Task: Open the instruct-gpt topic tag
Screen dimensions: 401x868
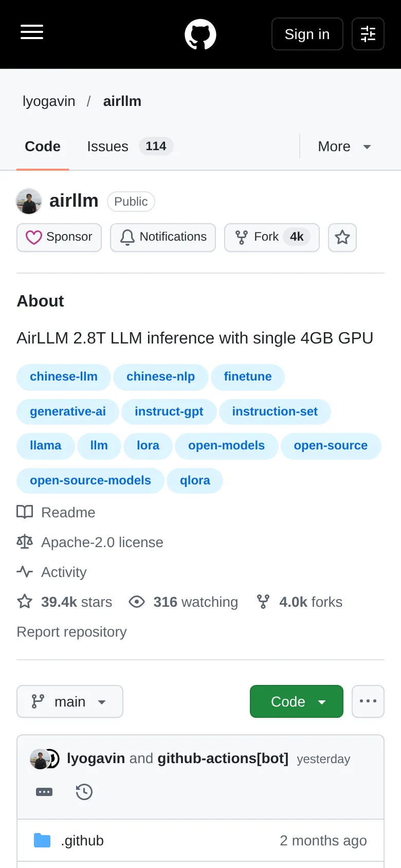Action: point(169,412)
